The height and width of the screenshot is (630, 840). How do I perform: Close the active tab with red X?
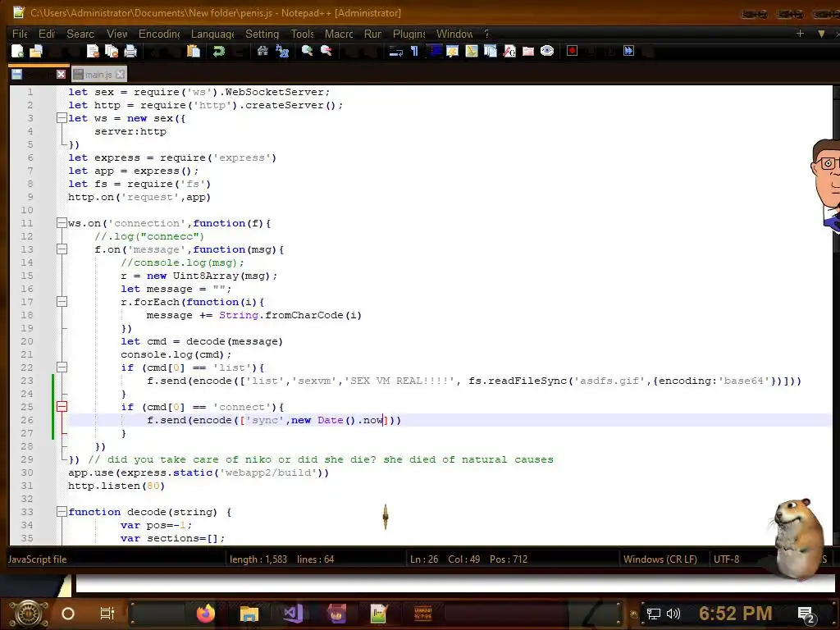pyautogui.click(x=61, y=75)
